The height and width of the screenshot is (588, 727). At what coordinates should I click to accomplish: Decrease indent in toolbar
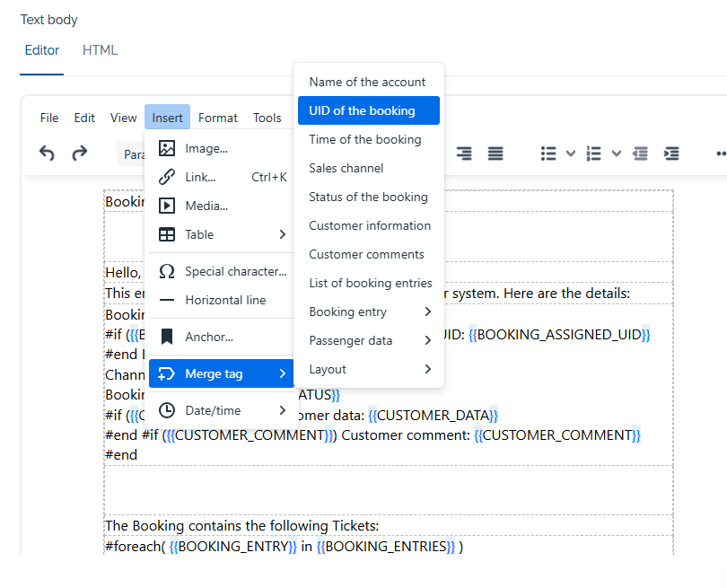coord(640,154)
